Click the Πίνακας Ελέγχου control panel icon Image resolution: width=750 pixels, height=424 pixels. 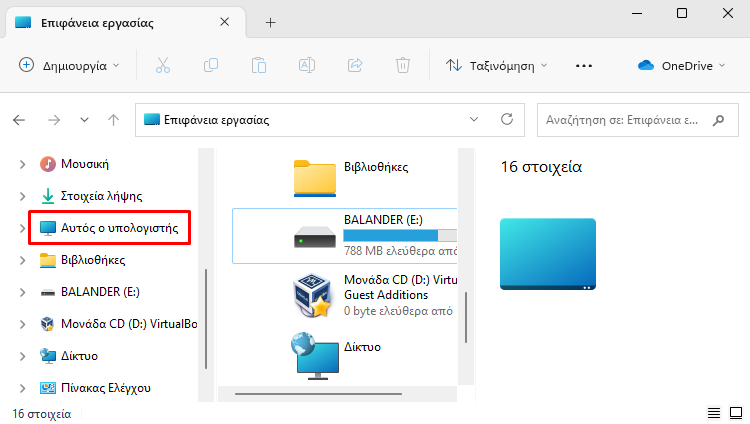[x=47, y=388]
